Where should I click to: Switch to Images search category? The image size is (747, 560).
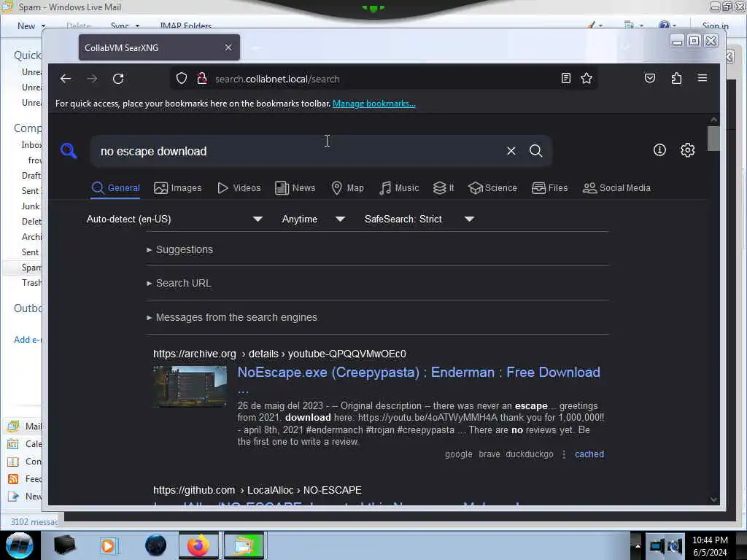click(178, 188)
